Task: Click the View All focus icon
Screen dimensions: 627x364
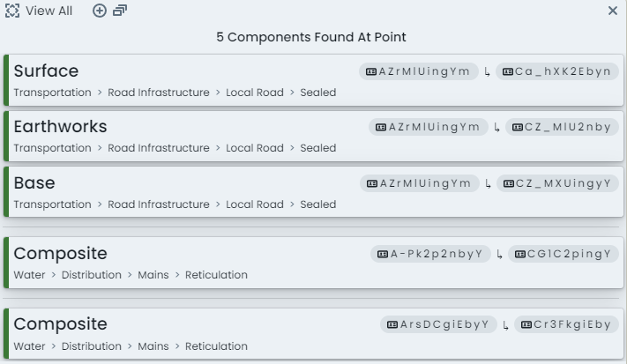Action: 12,11
